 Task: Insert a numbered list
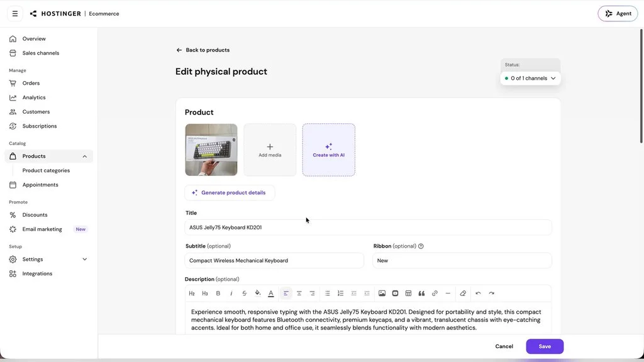340,293
